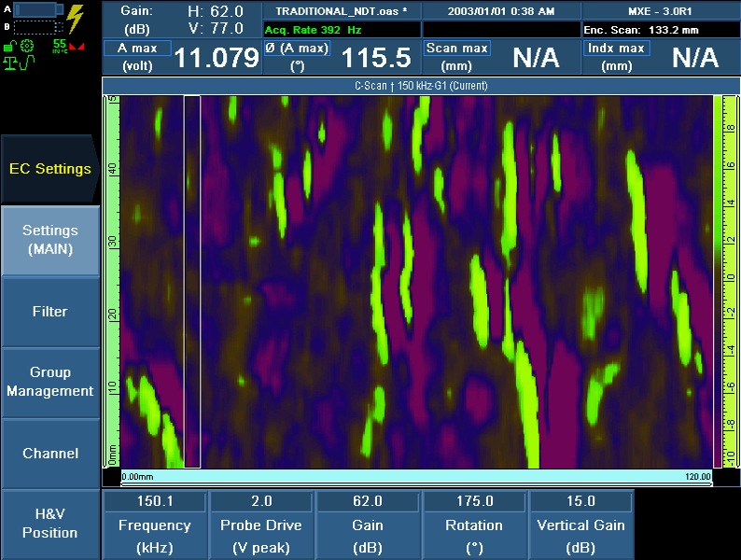Click the green balance scale icon
Screen dimensions: 741x560
9,63
